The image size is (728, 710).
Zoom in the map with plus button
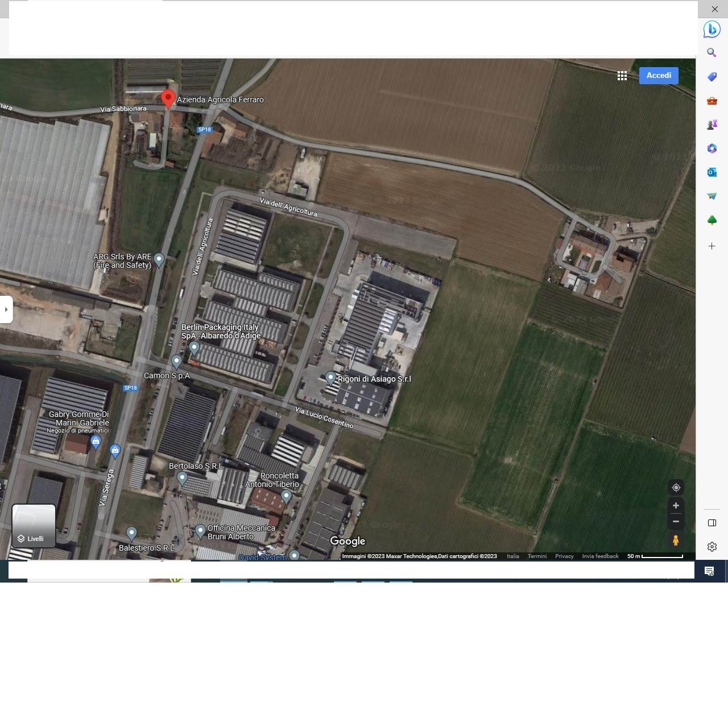pos(676,506)
